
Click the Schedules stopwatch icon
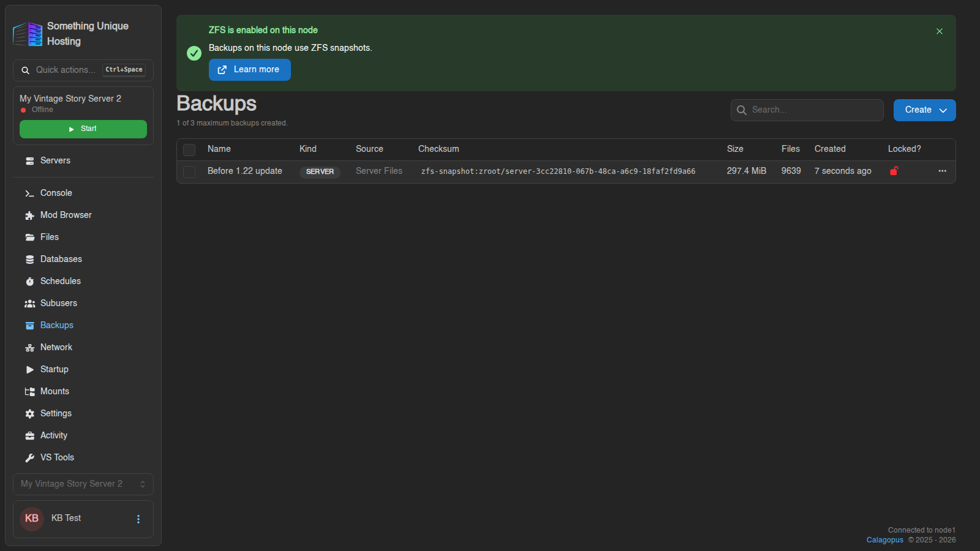[x=29, y=282]
